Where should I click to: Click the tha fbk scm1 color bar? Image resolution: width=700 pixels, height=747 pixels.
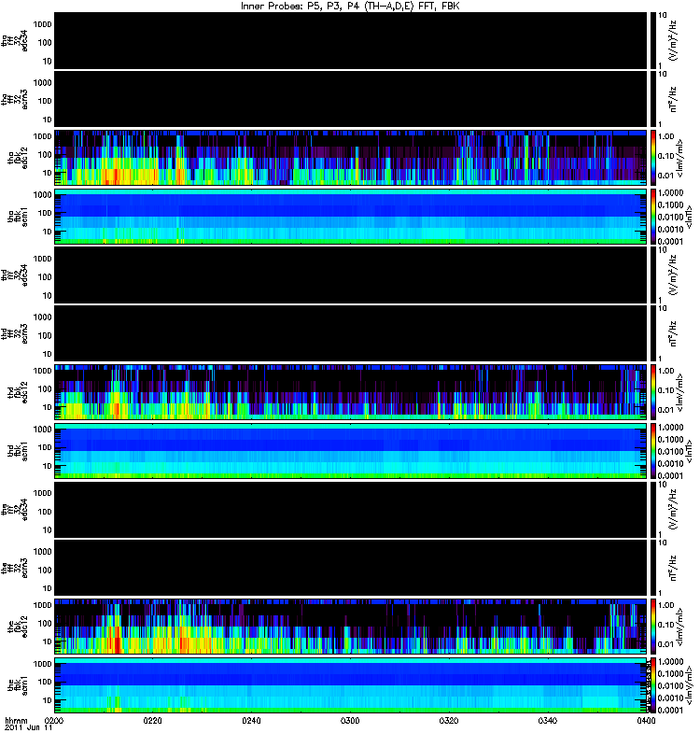tap(653, 217)
